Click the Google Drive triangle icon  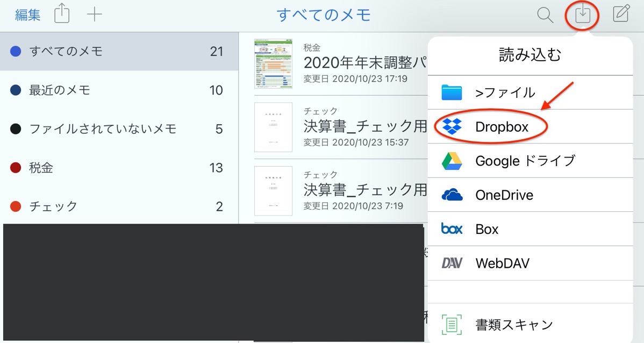coord(452,161)
